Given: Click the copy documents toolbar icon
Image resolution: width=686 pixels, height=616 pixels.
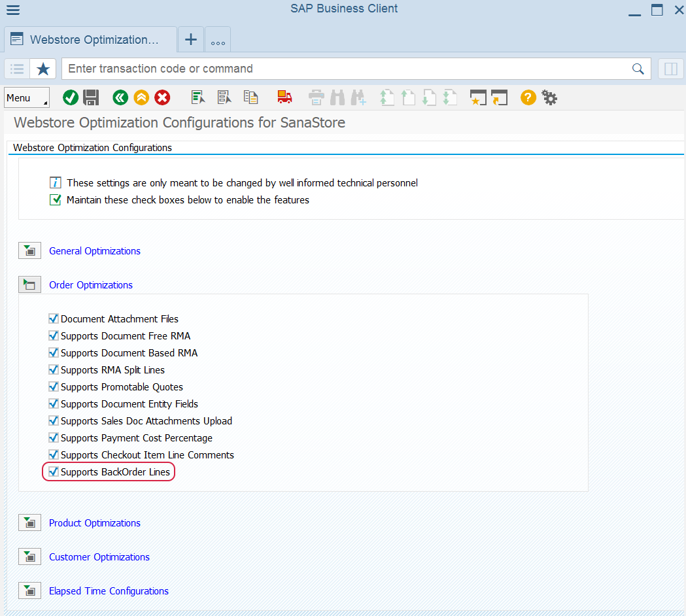Looking at the screenshot, I should [x=250, y=97].
